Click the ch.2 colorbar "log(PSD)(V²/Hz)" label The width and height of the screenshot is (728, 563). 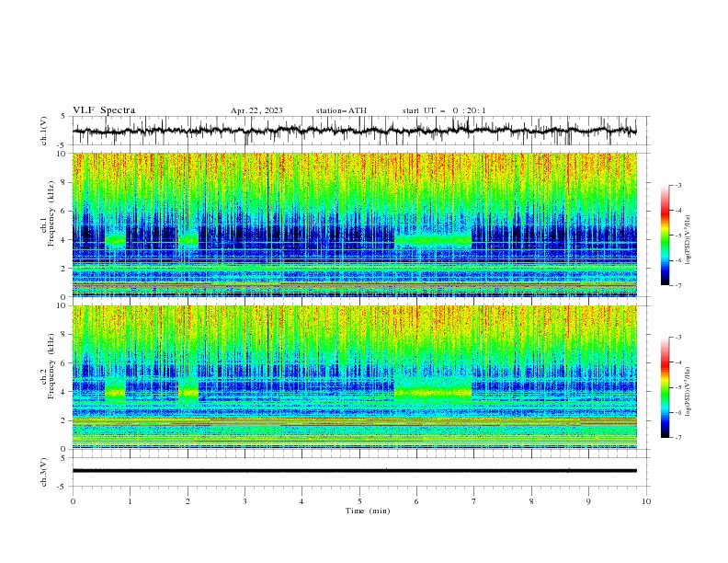coord(688,392)
